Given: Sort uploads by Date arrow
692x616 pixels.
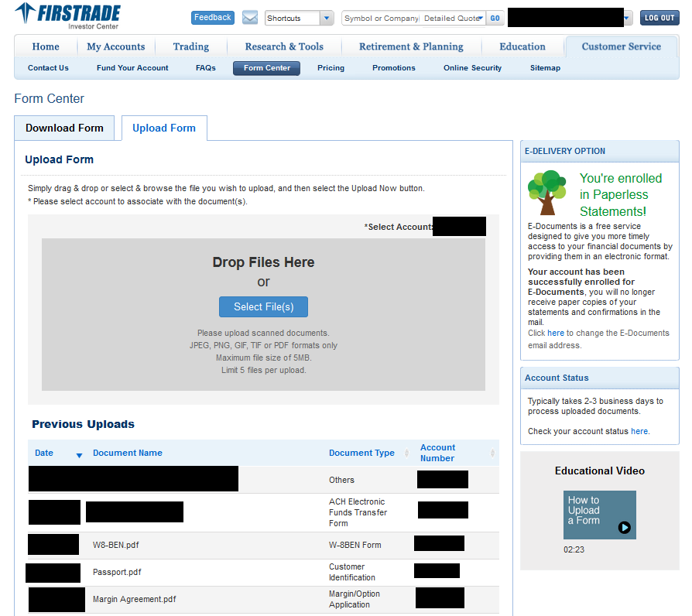Looking at the screenshot, I should click(79, 455).
